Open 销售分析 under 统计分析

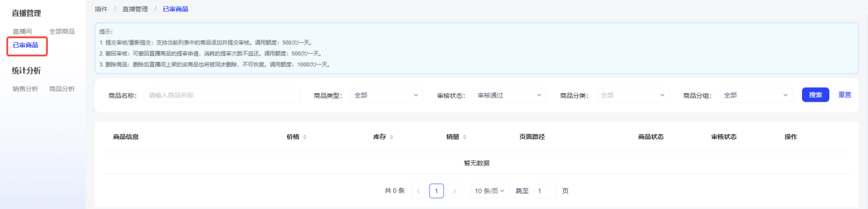pos(25,89)
